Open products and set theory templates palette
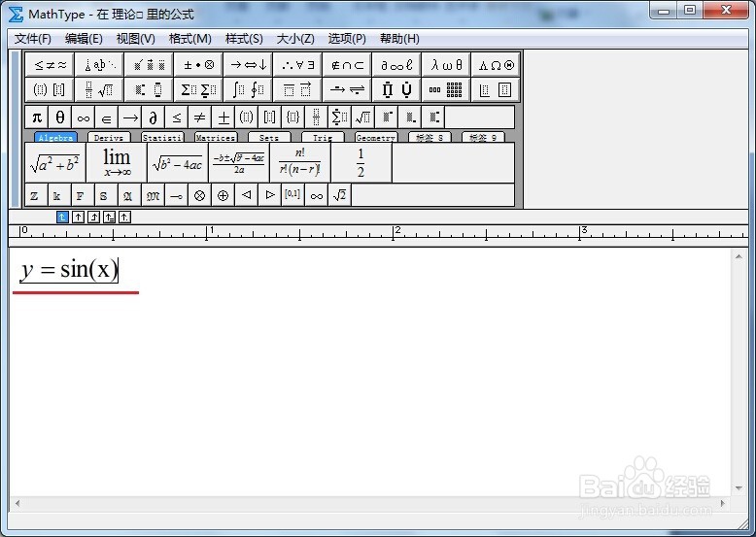This screenshot has height=537, width=756. point(396,89)
